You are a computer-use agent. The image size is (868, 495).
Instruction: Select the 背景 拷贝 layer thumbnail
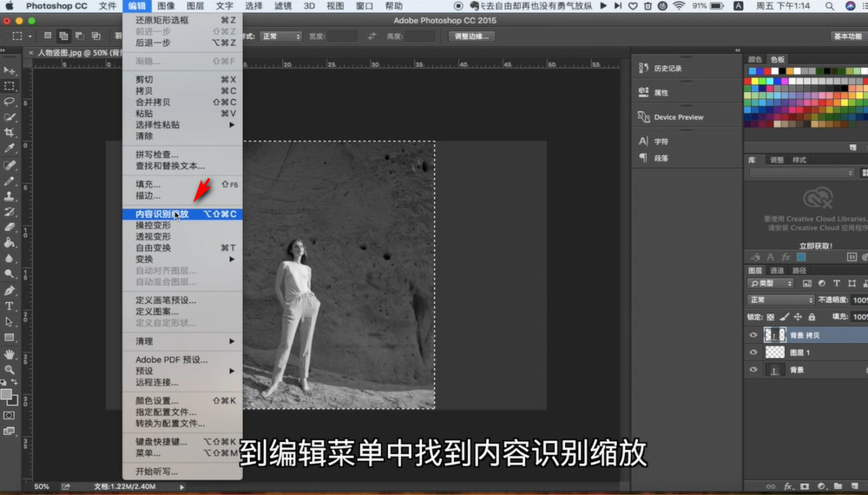click(x=774, y=335)
